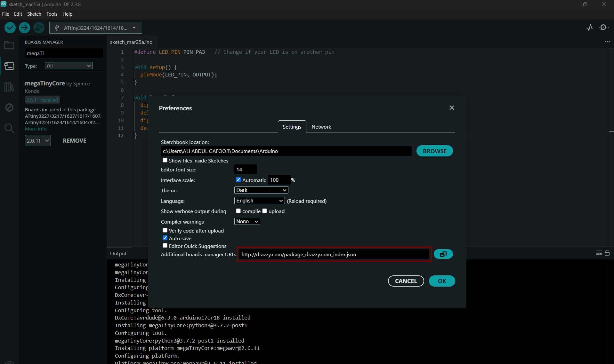
Task: Click 'DxCore:avrdude@6.3.0-arduino17or18 installed' output line
Action: [183, 318]
